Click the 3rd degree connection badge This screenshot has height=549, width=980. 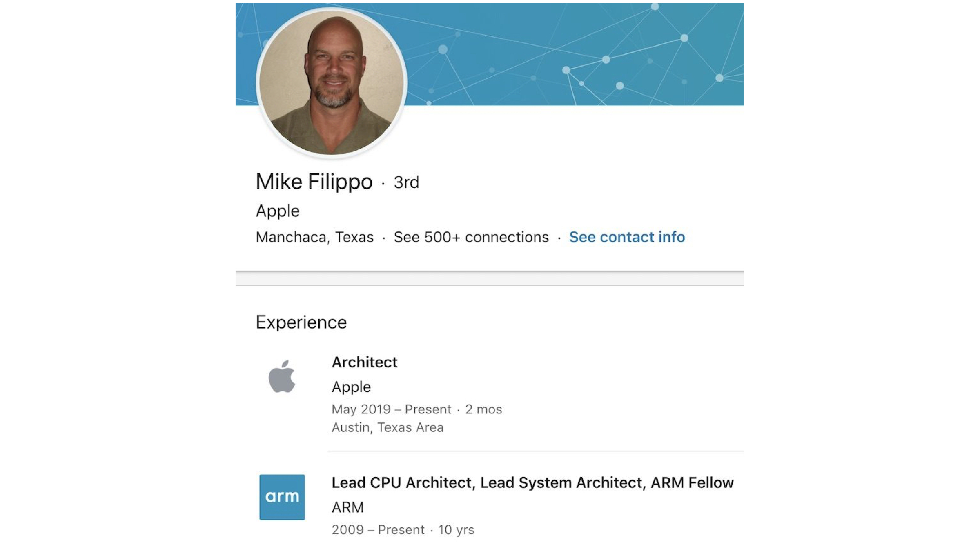[x=406, y=182]
